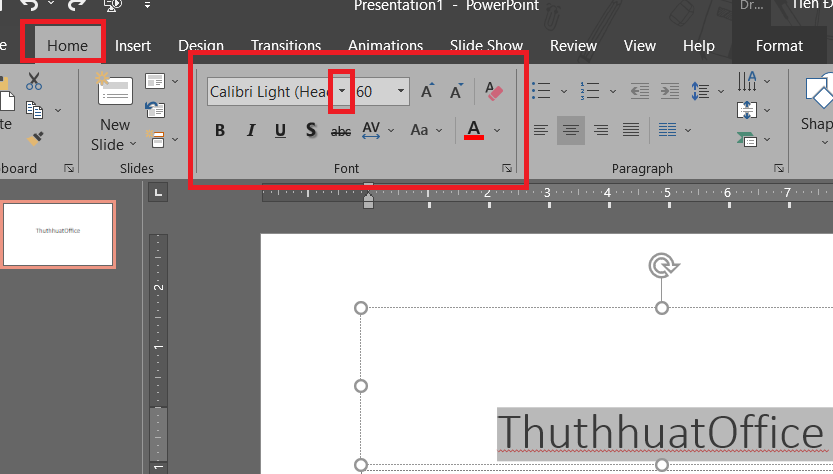Convert to SmartArt graphic
This screenshot has height=474, width=833.
tap(747, 139)
